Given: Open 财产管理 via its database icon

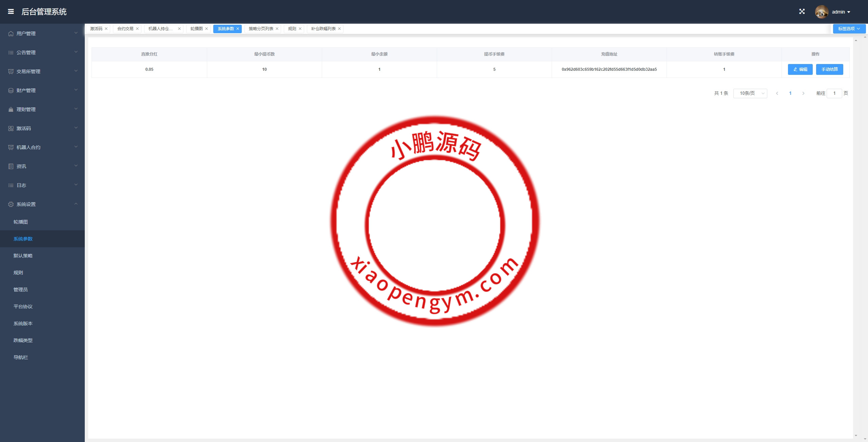Looking at the screenshot, I should (9, 90).
